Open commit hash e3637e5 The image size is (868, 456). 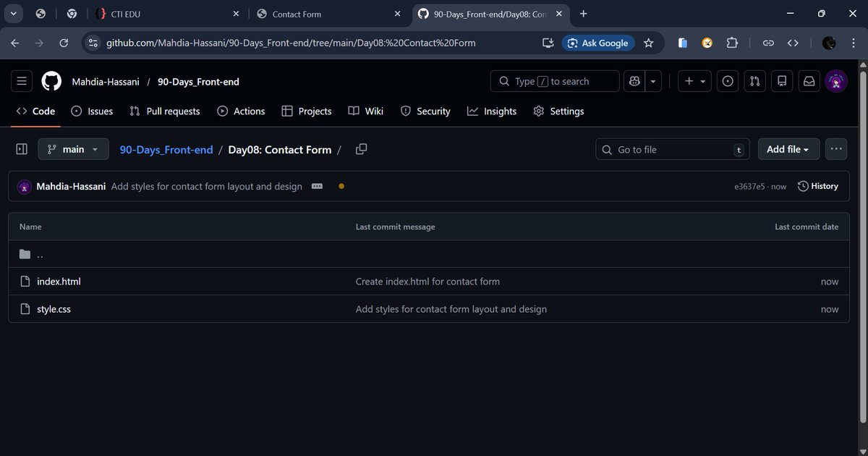click(x=749, y=186)
